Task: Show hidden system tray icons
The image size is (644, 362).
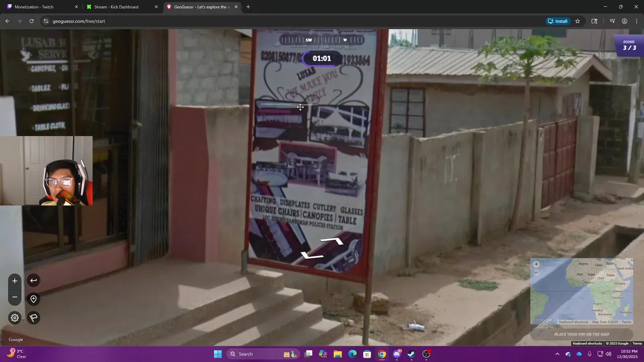Action: point(557,354)
